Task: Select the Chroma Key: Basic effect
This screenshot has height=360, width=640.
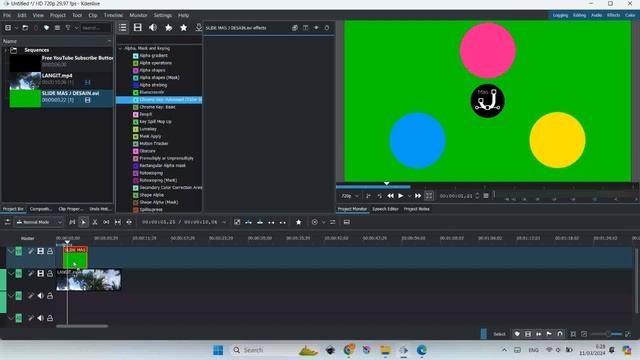Action: 157,107
